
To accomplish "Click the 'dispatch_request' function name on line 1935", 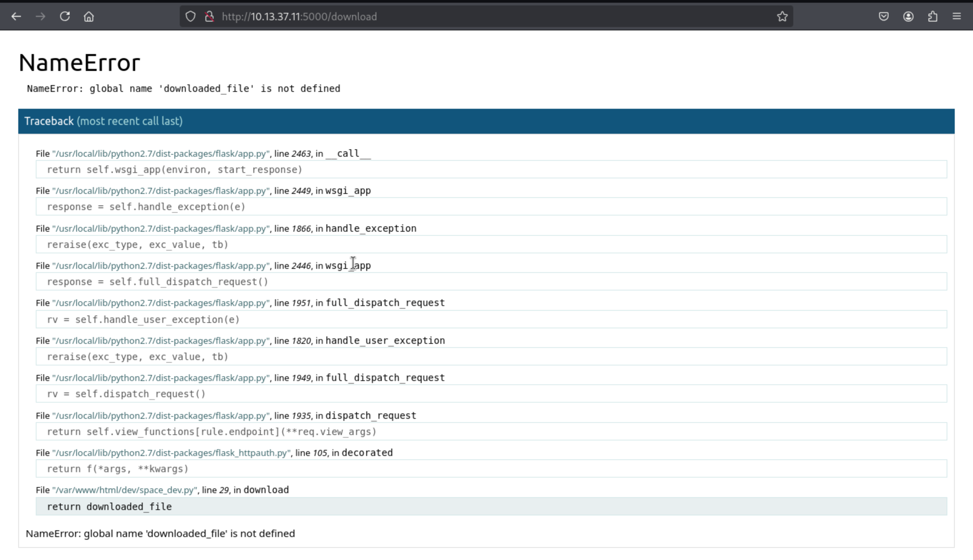I will 371,416.
